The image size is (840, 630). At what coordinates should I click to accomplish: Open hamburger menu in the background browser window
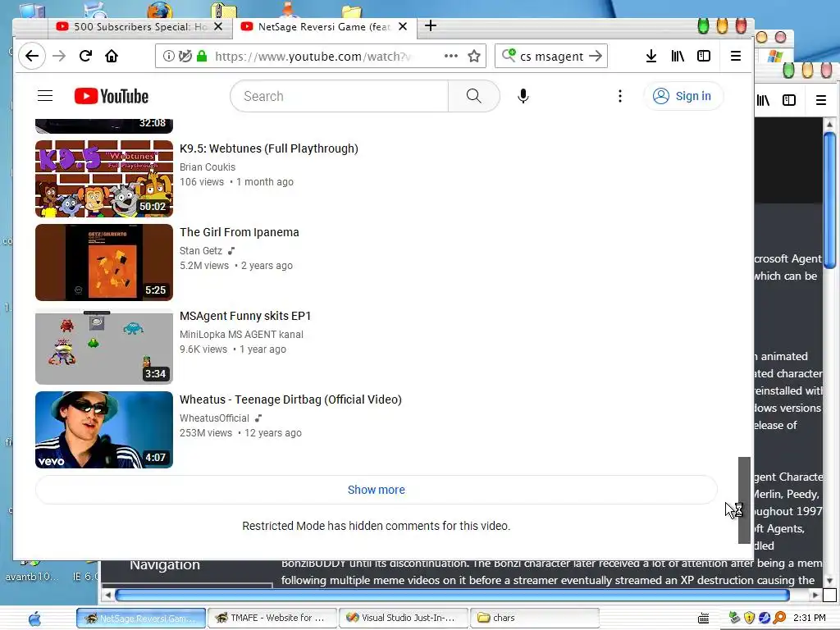[820, 100]
